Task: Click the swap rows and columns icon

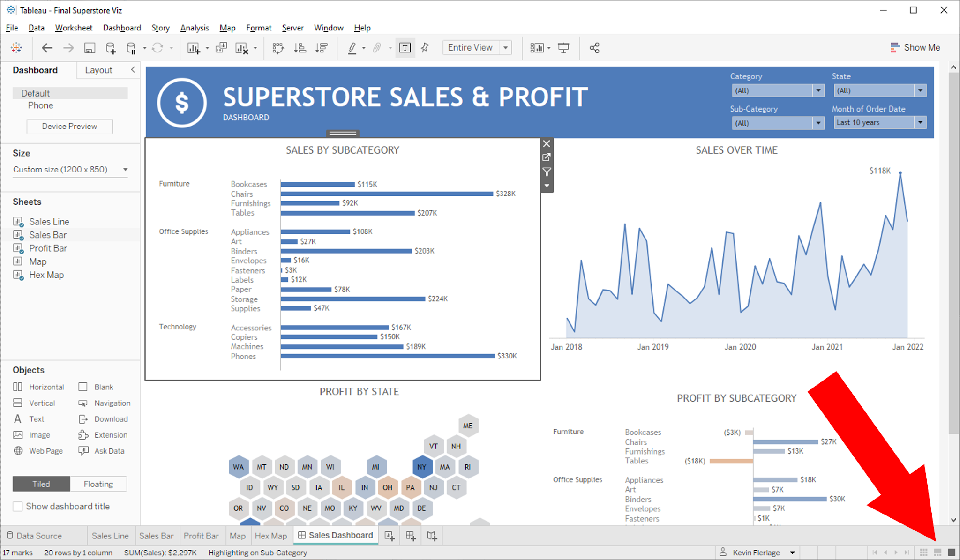Action: point(278,48)
